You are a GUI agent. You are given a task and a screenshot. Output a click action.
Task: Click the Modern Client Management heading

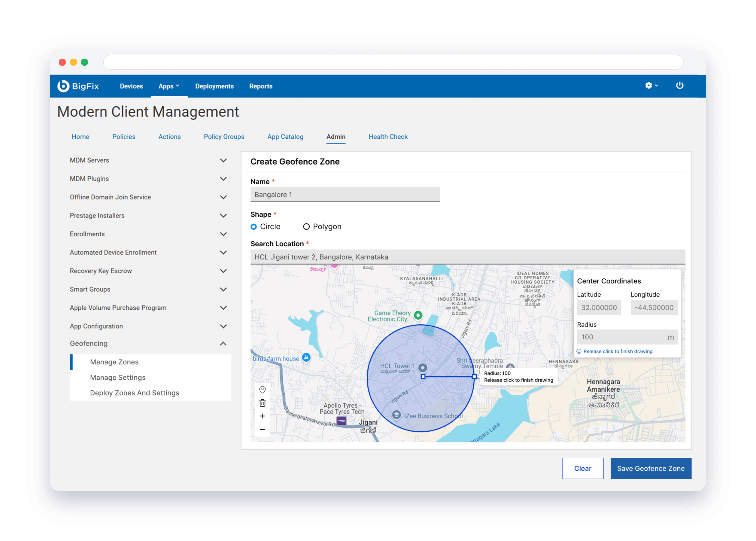(x=148, y=112)
